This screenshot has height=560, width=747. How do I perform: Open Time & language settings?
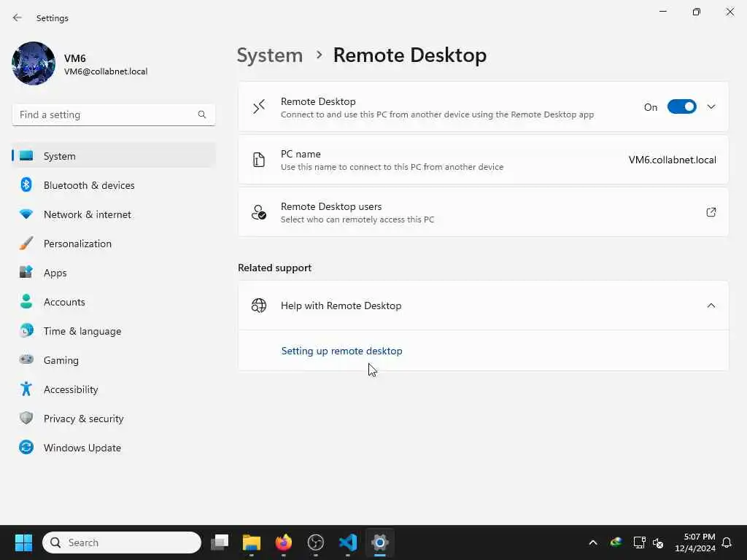point(113,331)
